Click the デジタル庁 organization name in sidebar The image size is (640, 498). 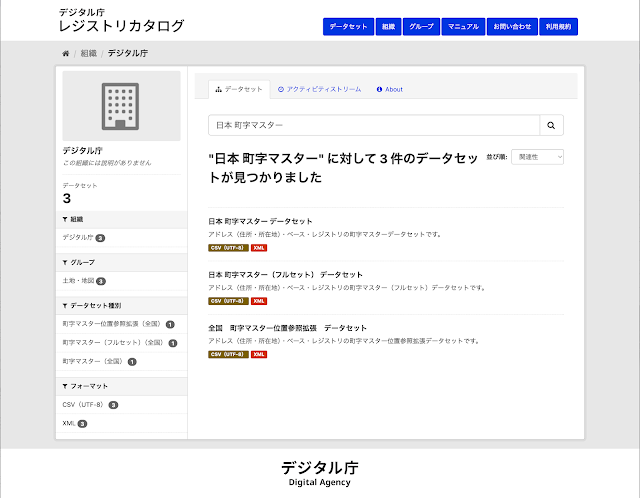82,151
